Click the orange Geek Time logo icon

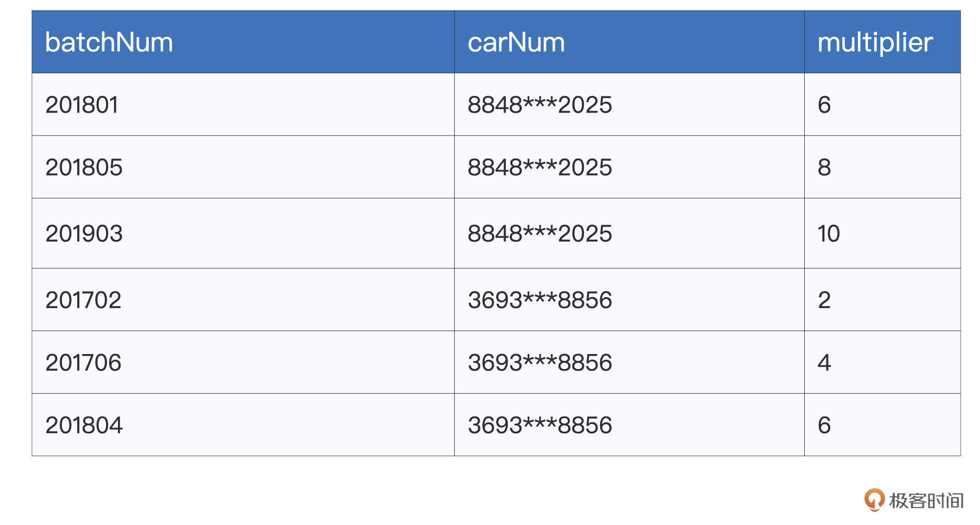pyautogui.click(x=874, y=499)
